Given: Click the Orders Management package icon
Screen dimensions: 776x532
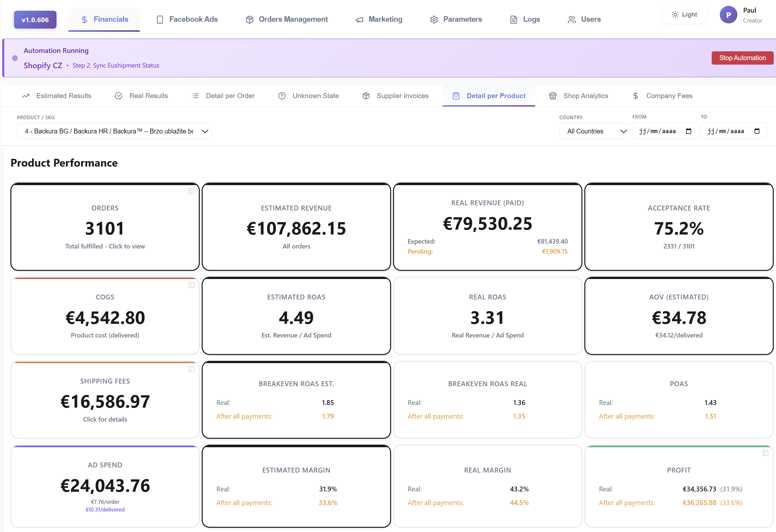Looking at the screenshot, I should click(249, 19).
